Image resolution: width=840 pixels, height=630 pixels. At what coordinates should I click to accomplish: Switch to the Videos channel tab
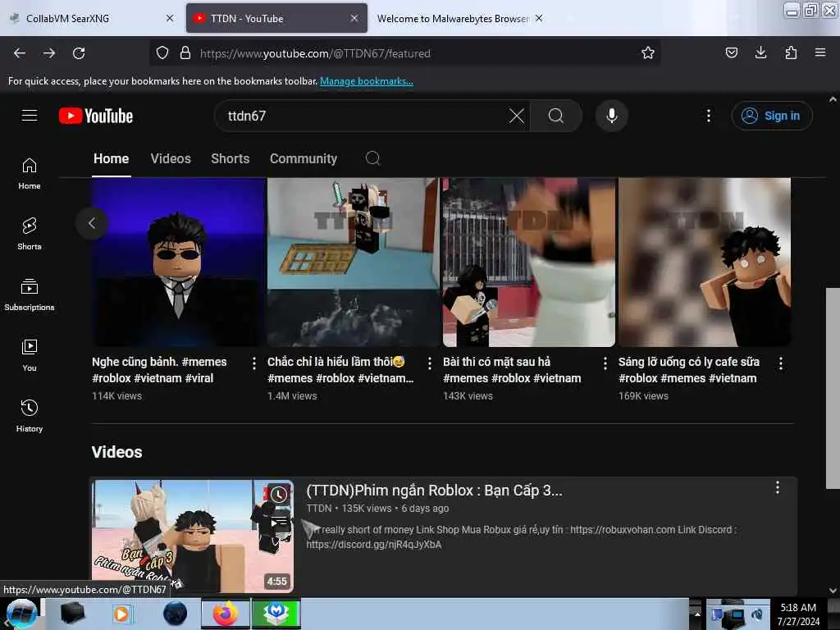point(171,158)
